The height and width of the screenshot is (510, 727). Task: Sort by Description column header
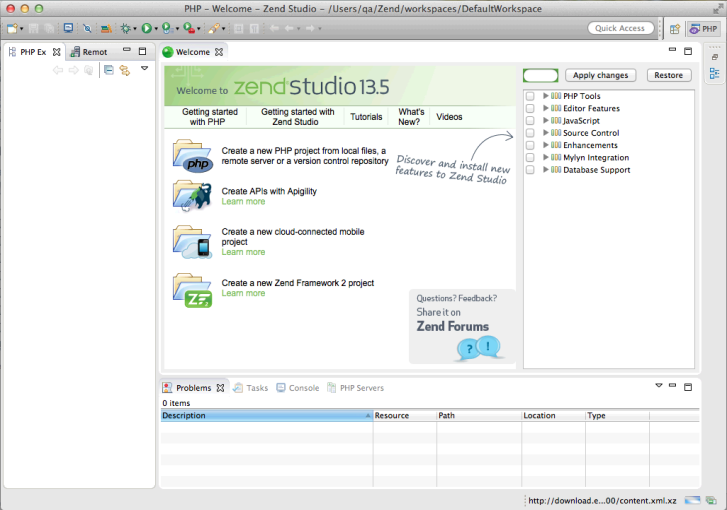tap(267, 415)
